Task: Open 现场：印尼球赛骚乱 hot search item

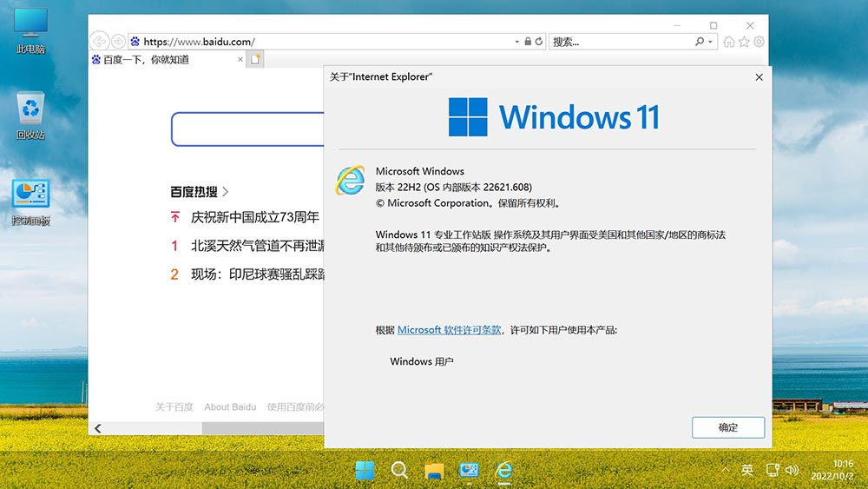Action: coord(258,274)
